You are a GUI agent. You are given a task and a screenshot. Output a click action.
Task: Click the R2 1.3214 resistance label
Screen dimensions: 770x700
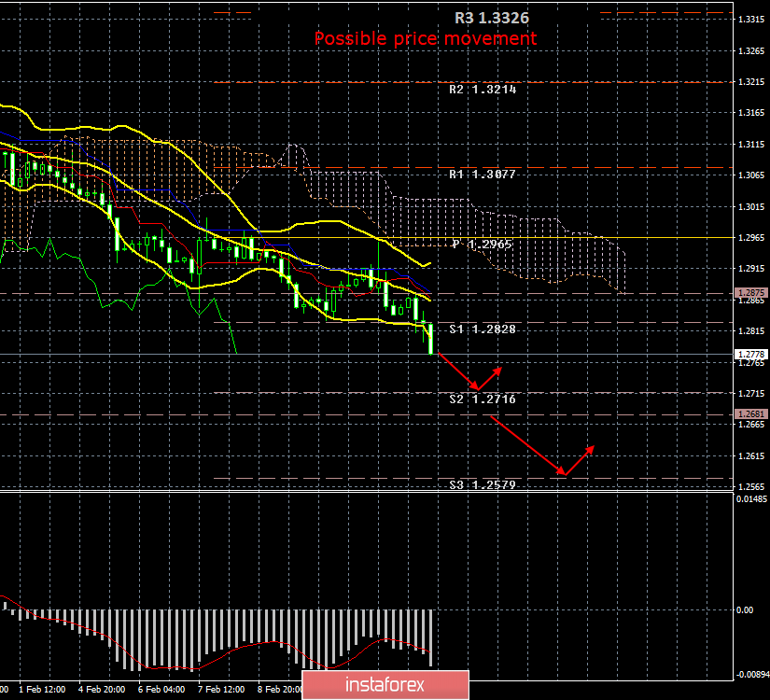(x=483, y=90)
